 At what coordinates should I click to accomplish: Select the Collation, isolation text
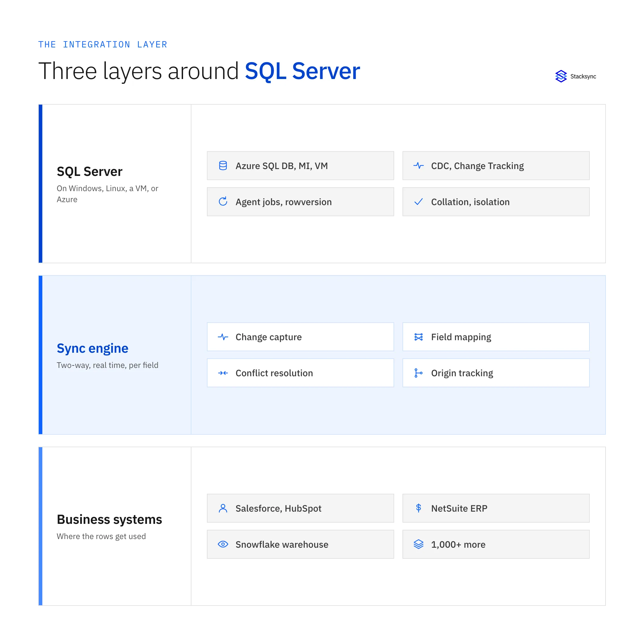pos(470,202)
